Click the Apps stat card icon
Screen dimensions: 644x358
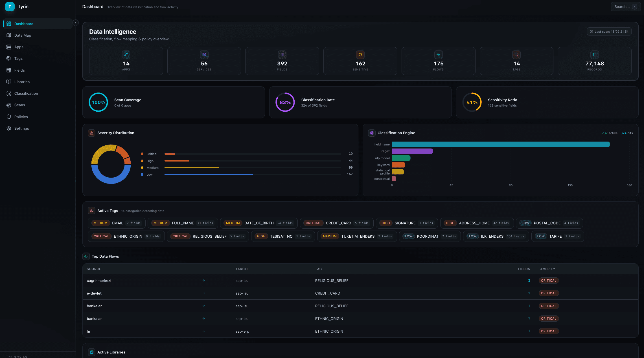click(126, 55)
